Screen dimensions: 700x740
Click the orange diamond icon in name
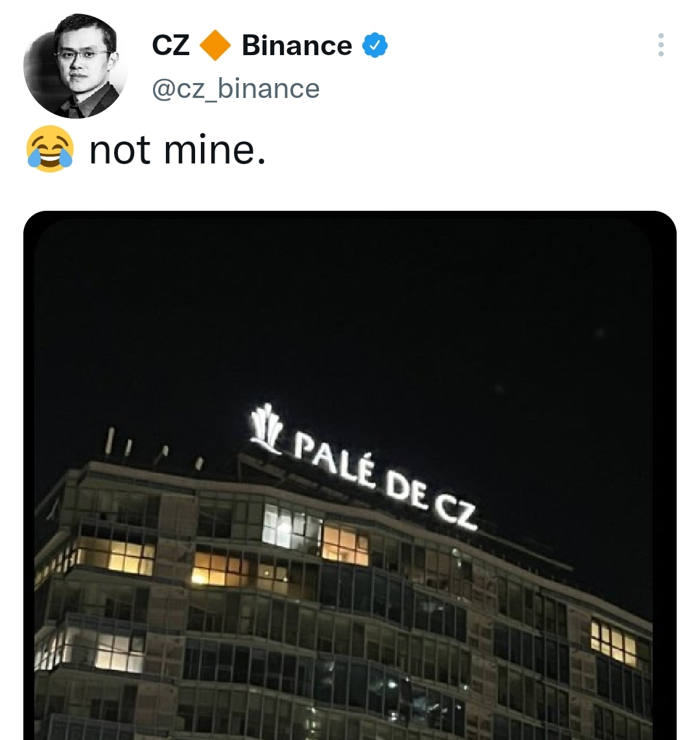(x=215, y=45)
